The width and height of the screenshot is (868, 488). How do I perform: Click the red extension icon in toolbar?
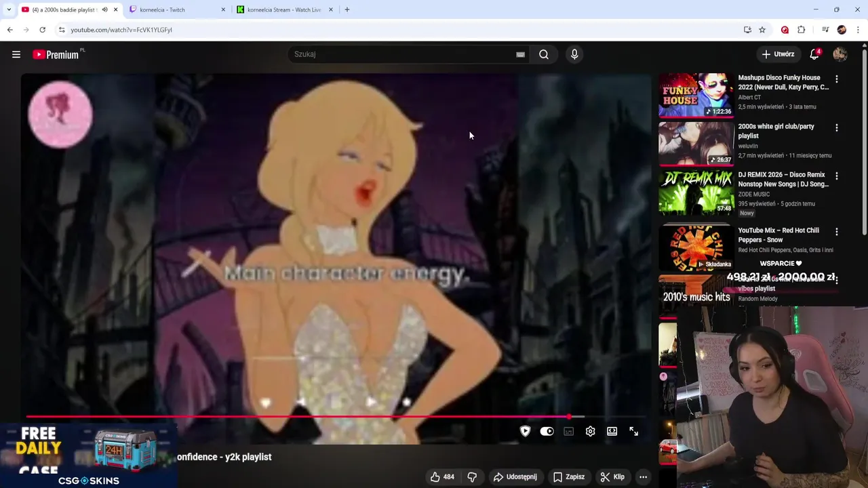tap(785, 30)
